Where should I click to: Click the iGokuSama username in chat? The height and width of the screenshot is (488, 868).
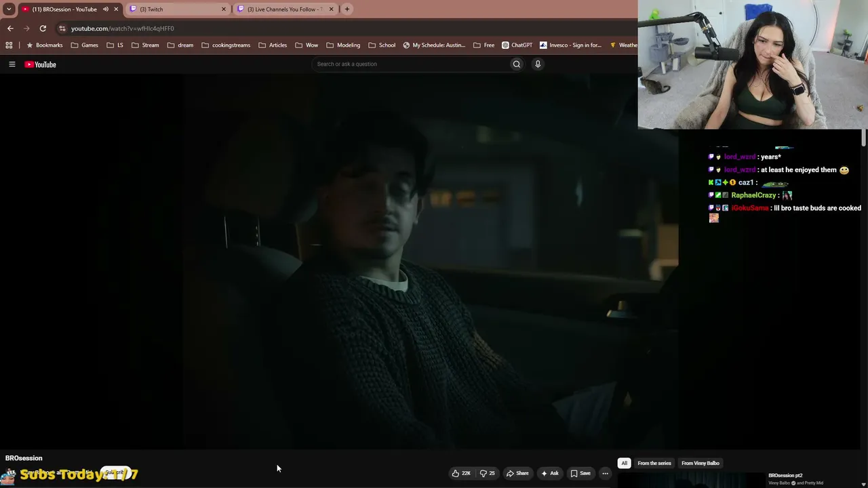pos(749,208)
